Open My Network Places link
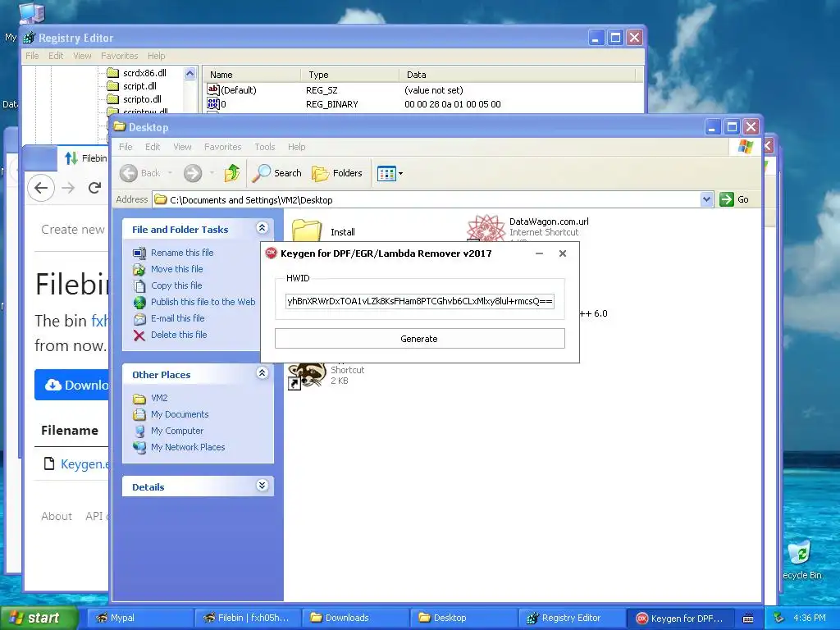 [x=188, y=447]
